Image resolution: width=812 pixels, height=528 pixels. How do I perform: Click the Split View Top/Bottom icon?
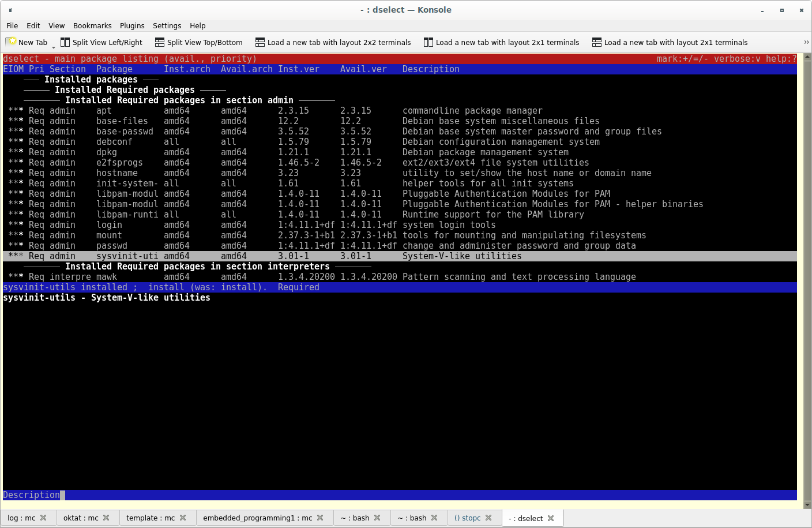[x=160, y=42]
